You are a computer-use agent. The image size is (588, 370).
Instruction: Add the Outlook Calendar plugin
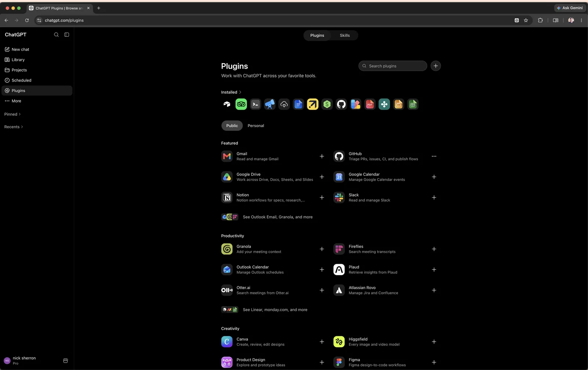click(322, 270)
